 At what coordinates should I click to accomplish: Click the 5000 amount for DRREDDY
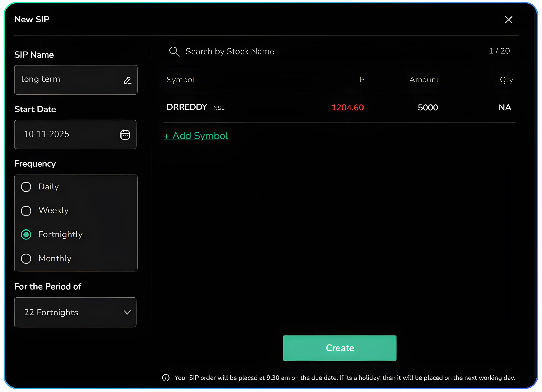click(x=427, y=108)
